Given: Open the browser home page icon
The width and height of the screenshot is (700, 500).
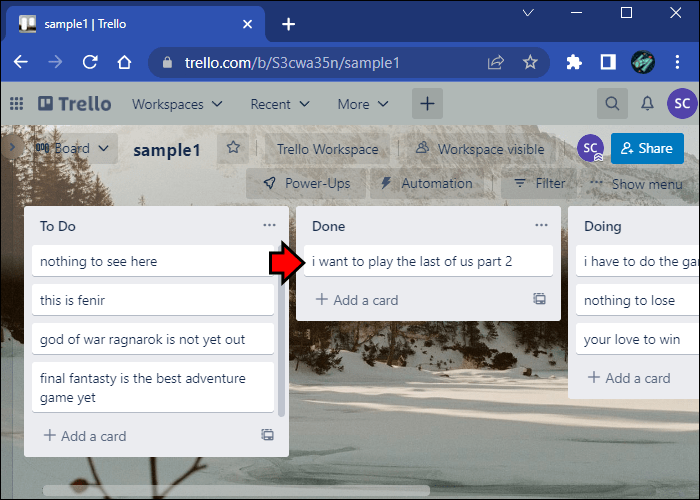Looking at the screenshot, I should (x=125, y=62).
